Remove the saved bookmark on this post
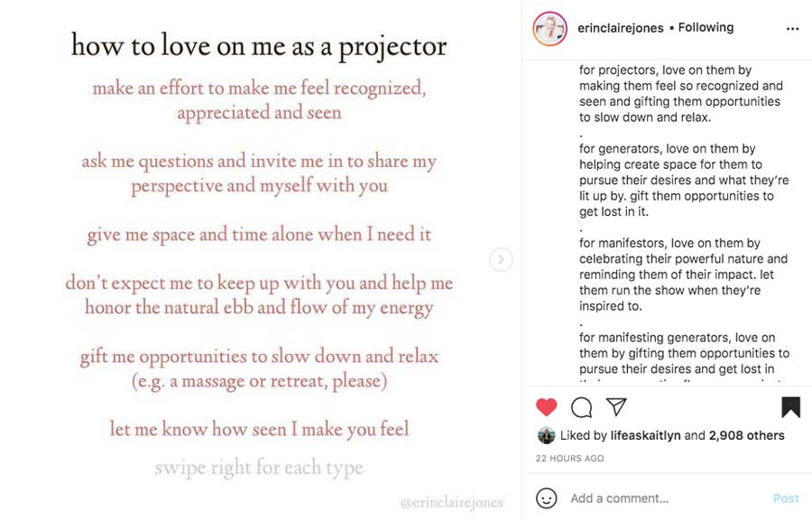 (790, 407)
